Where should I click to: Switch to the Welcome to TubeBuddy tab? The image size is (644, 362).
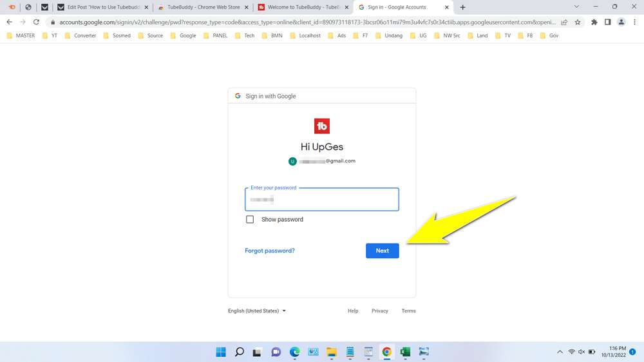(303, 7)
